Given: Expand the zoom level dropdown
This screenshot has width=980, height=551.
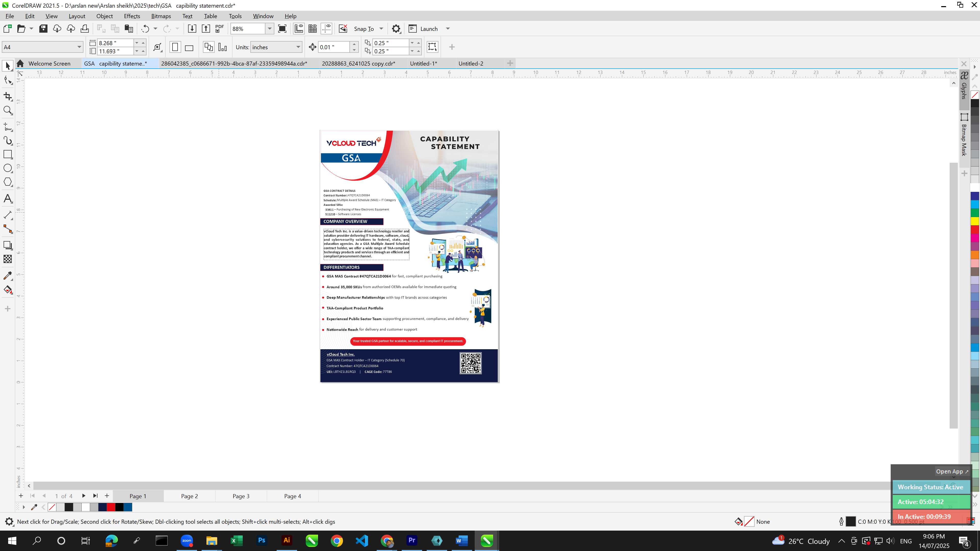Looking at the screenshot, I should (269, 29).
